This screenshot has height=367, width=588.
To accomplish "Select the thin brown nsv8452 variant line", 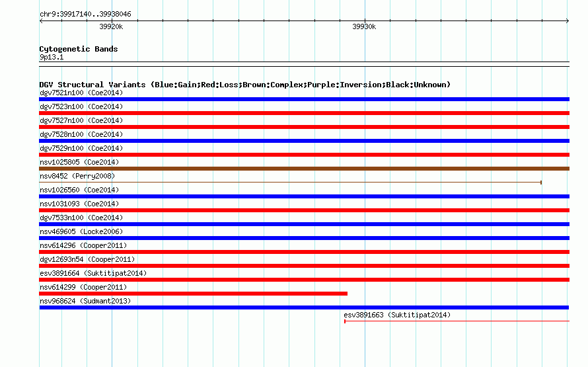I will coord(290,183).
